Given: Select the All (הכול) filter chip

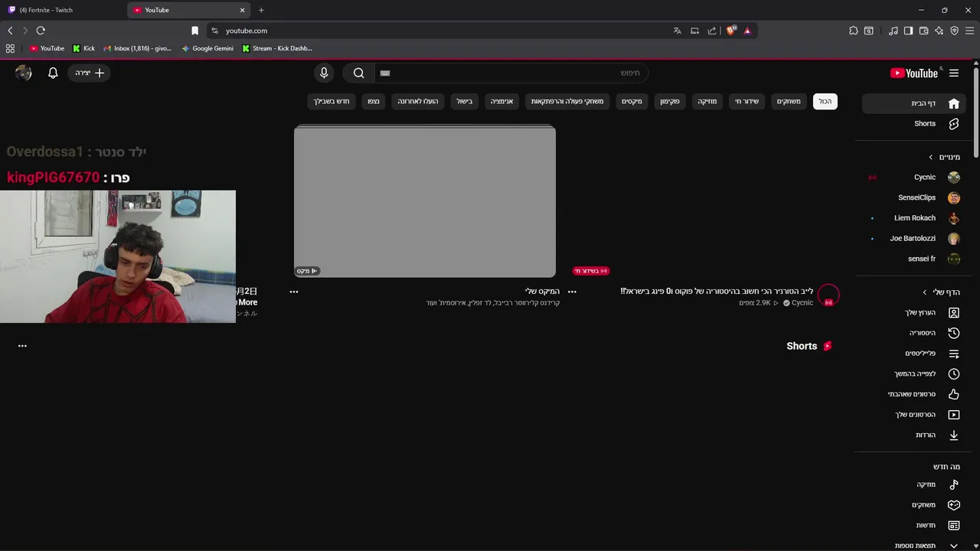Looking at the screenshot, I should click(825, 101).
